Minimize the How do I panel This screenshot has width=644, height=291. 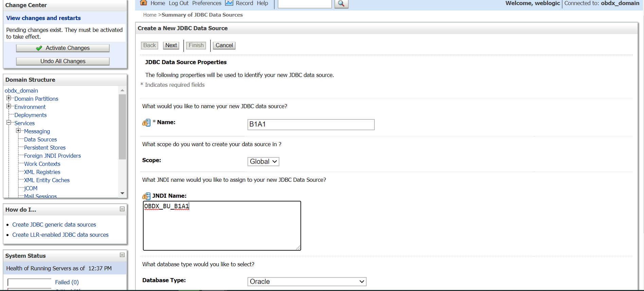point(122,209)
